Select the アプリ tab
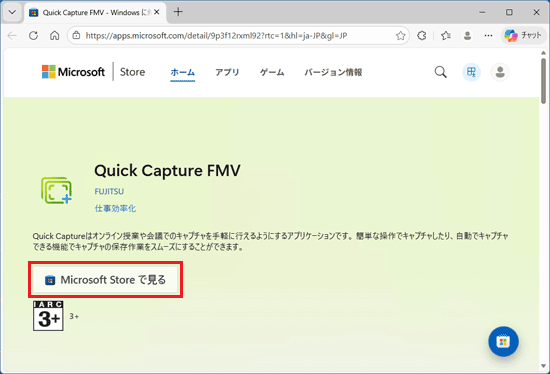The height and width of the screenshot is (374, 550). [x=227, y=72]
